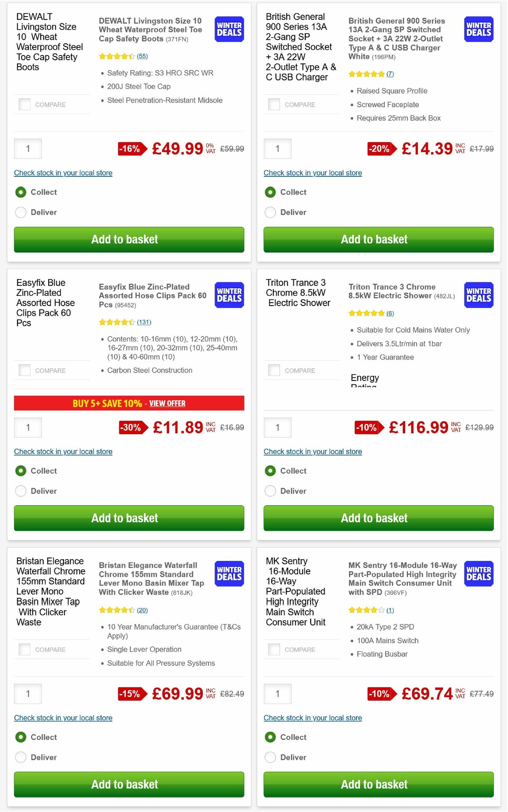Click the quantity field for Bristan mixer tap
The image size is (508, 812).
click(28, 694)
